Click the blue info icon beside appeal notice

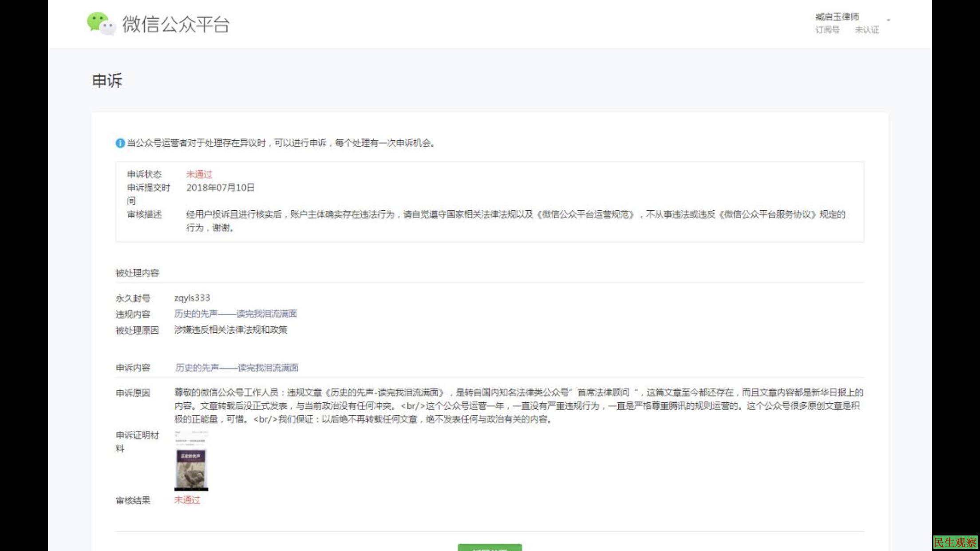point(120,143)
